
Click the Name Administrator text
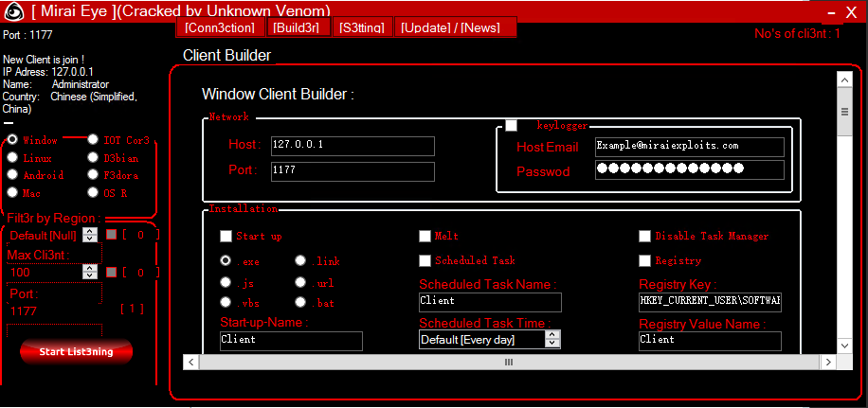[56, 84]
